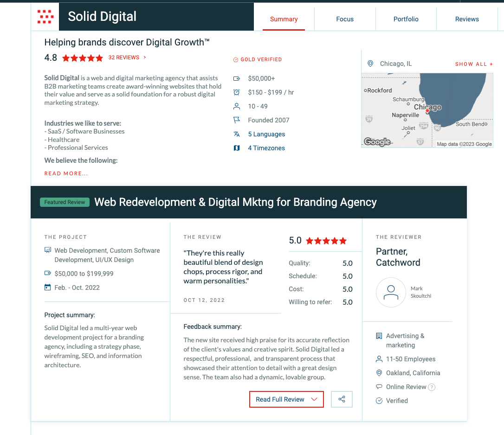
Task: Click the $50,000 to $199,999 budget text
Action: click(x=84, y=274)
